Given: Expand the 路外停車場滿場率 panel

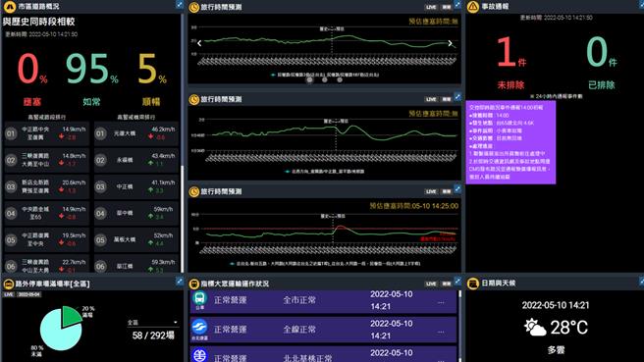Looking at the screenshot, I should click(x=180, y=282).
